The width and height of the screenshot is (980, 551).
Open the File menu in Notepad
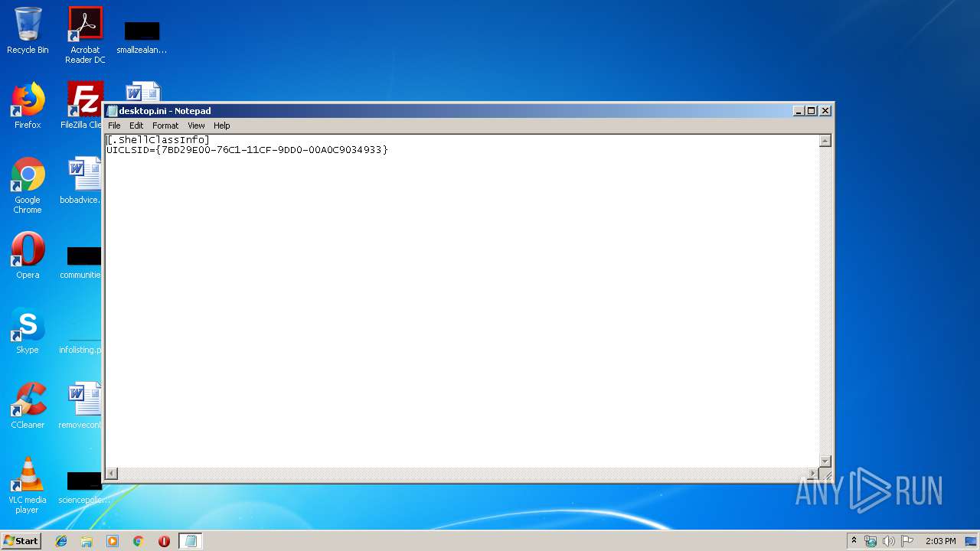click(114, 126)
